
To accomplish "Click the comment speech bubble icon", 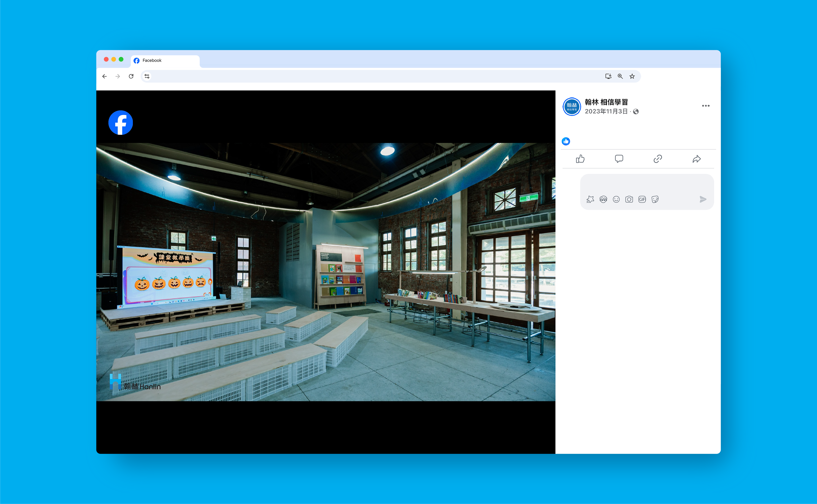I will (619, 159).
